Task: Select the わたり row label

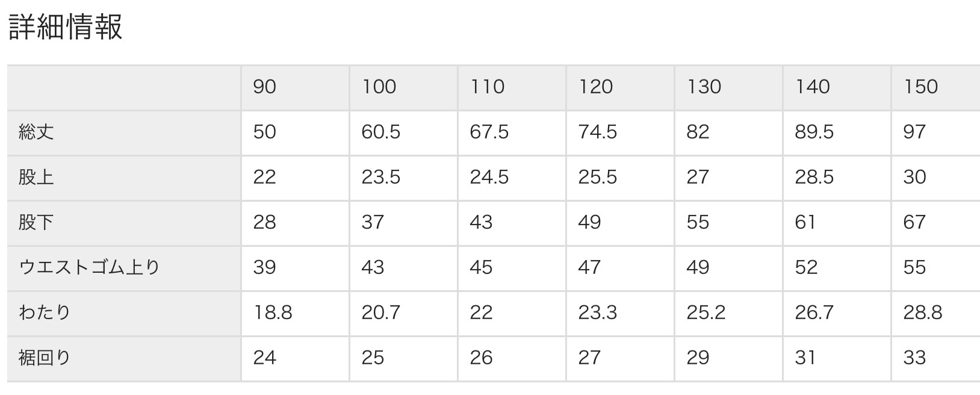Action: pyautogui.click(x=45, y=313)
